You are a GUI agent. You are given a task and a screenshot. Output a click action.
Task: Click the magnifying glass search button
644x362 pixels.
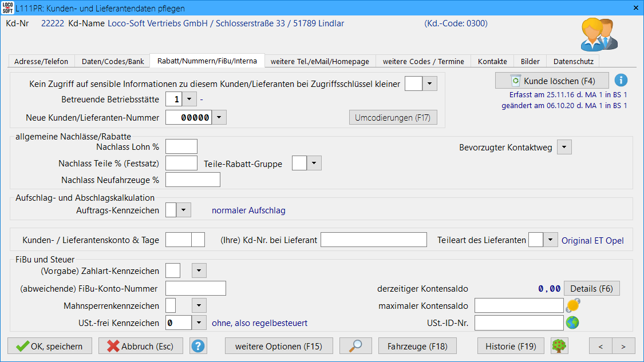point(355,346)
